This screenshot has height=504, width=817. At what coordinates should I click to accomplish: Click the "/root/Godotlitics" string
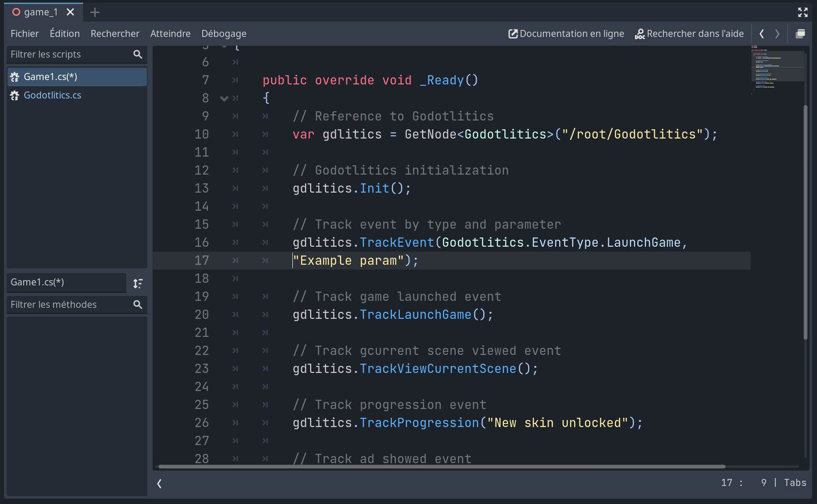[633, 134]
